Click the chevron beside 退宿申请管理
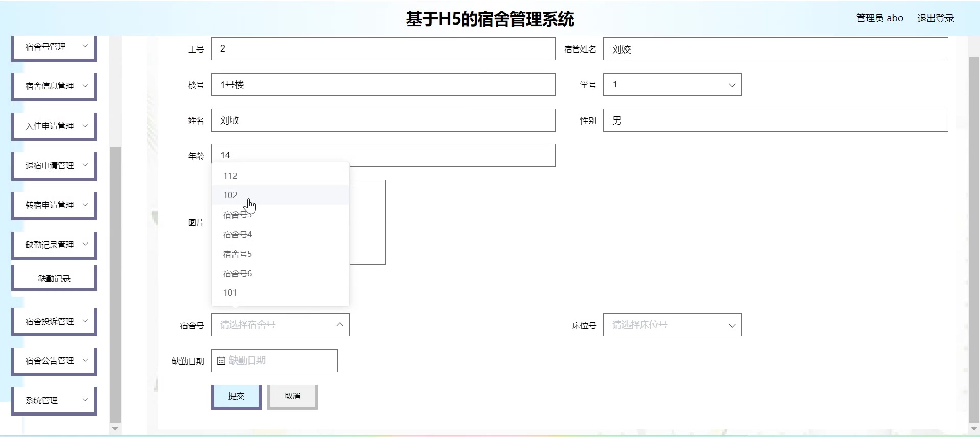The width and height of the screenshot is (980, 437). click(x=85, y=165)
